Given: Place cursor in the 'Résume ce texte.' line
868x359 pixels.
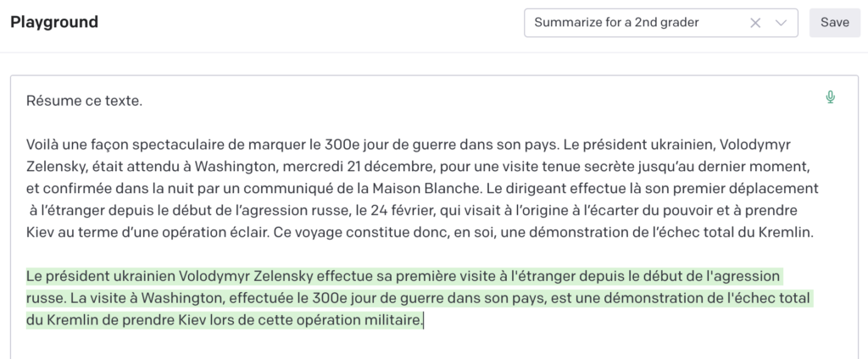Looking at the screenshot, I should click(x=84, y=101).
